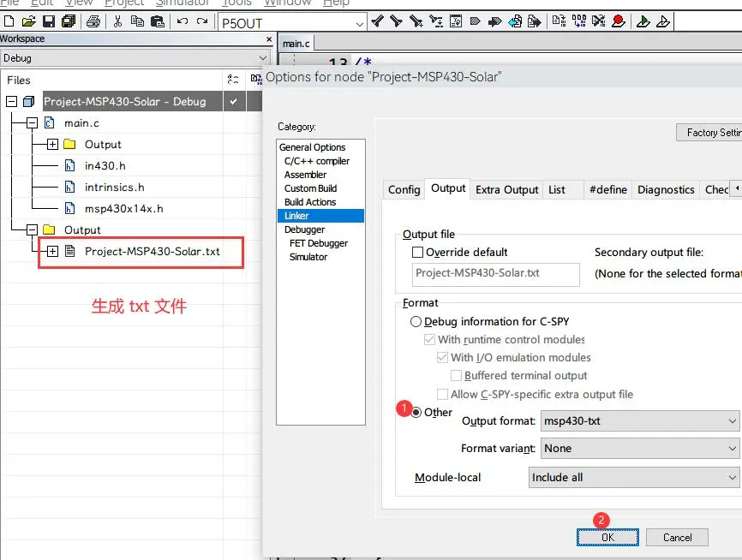Expand the Project-MSP430-Solar.txt tree node
The width and height of the screenshot is (742, 560).
coord(52,252)
